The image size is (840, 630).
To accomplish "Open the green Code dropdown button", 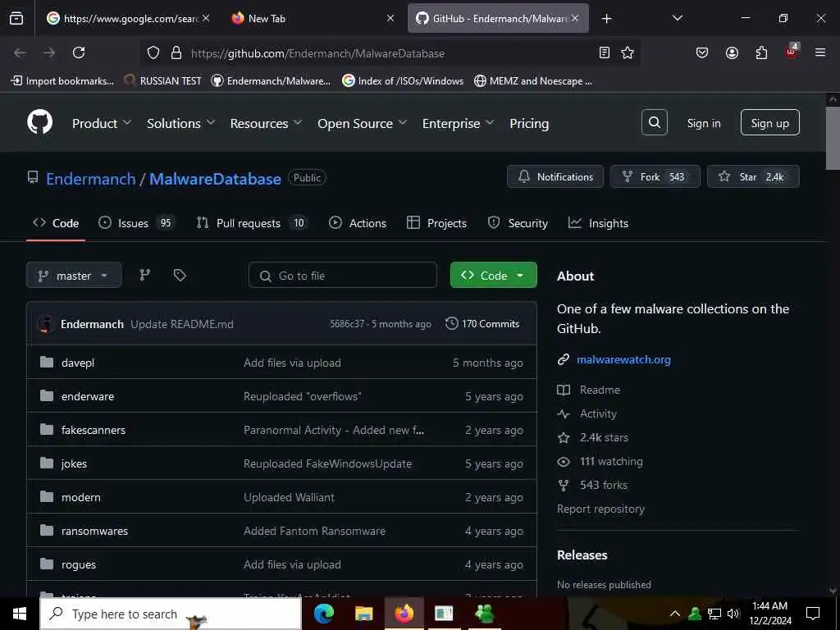I will (x=493, y=275).
